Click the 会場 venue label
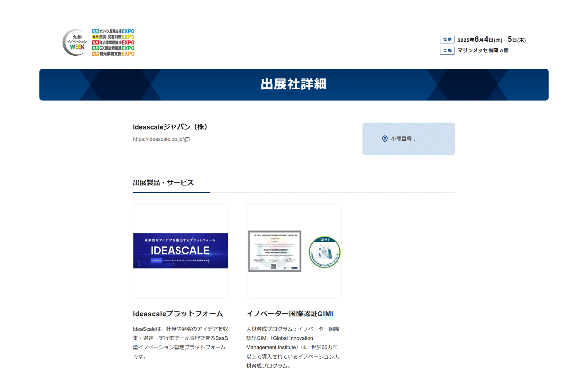The width and height of the screenshot is (588, 380). 447,51
